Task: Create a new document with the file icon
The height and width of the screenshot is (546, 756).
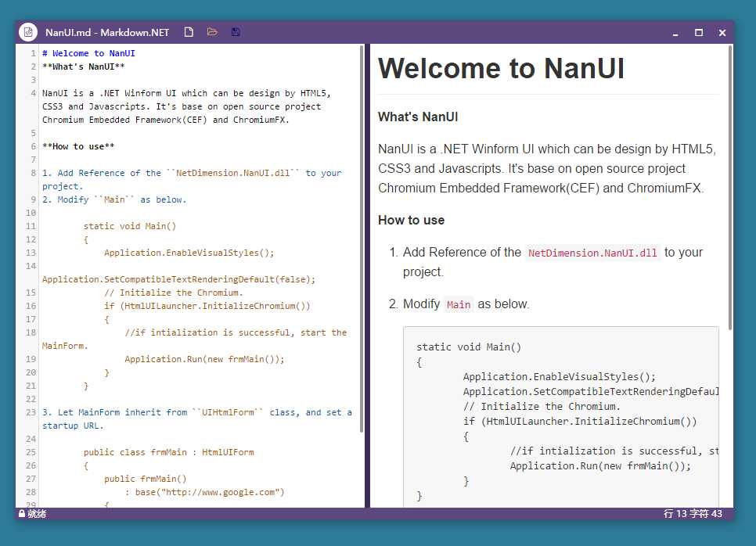Action: point(189,32)
